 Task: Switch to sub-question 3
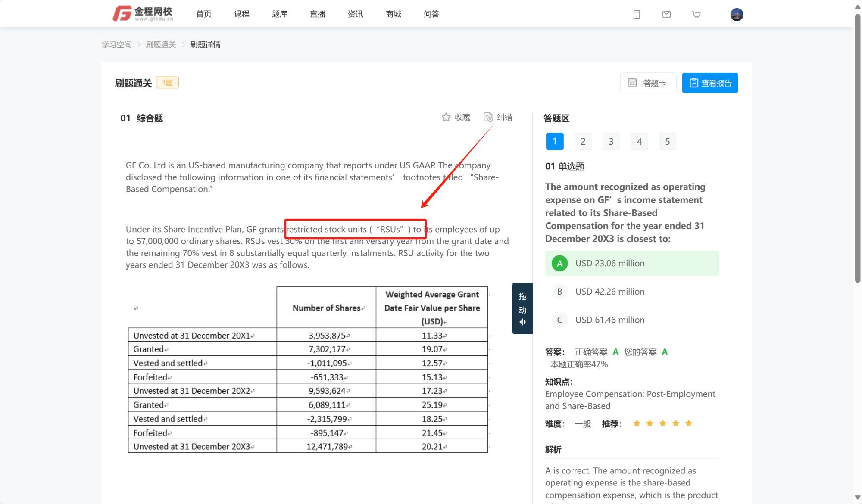[611, 142]
